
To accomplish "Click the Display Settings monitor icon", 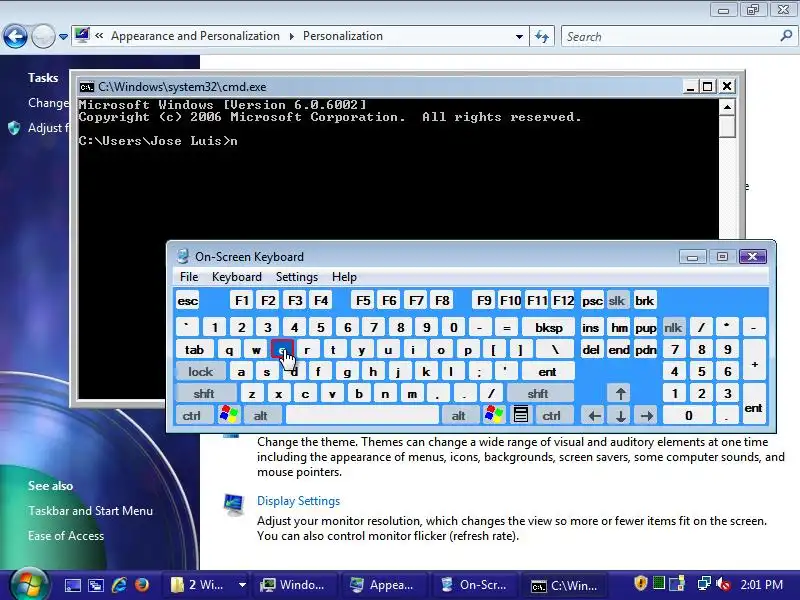I will (x=234, y=505).
